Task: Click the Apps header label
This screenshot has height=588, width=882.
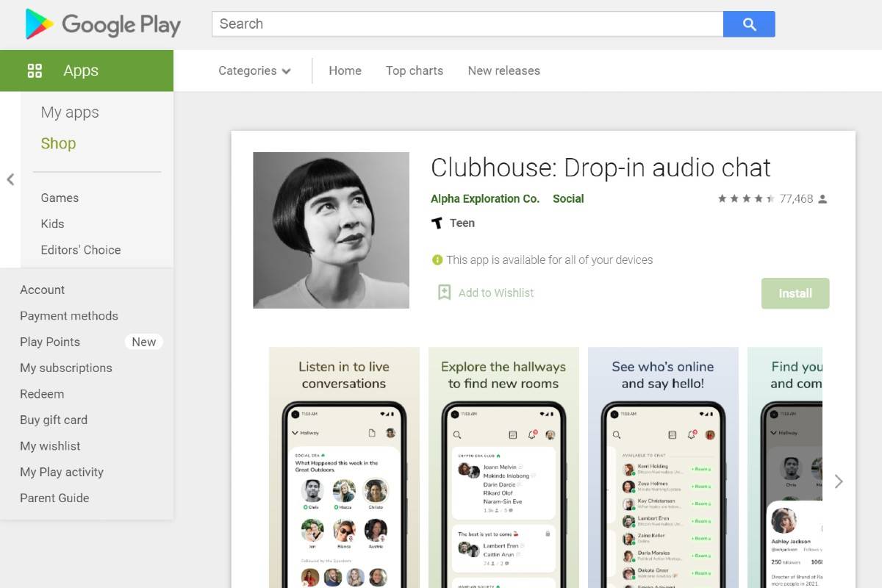Action: pyautogui.click(x=81, y=71)
